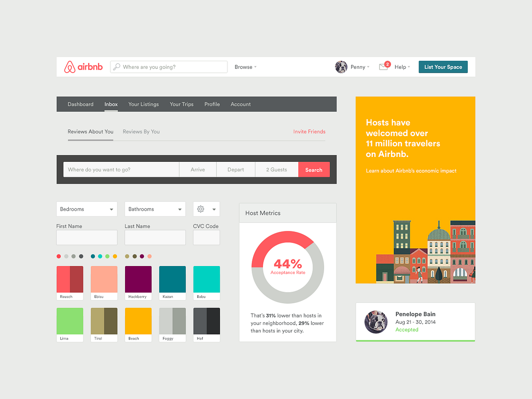Click Penny's profile avatar
This screenshot has height=399, width=532.
pyautogui.click(x=341, y=66)
